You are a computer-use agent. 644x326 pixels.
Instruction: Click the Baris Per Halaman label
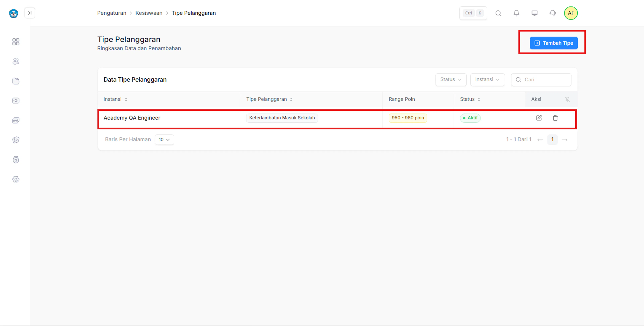[x=128, y=139]
